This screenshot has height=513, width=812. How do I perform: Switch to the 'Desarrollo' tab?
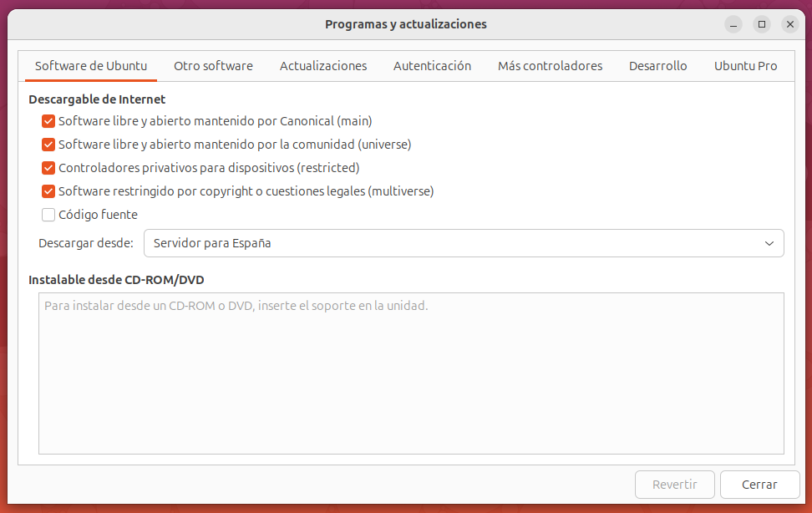pyautogui.click(x=657, y=65)
